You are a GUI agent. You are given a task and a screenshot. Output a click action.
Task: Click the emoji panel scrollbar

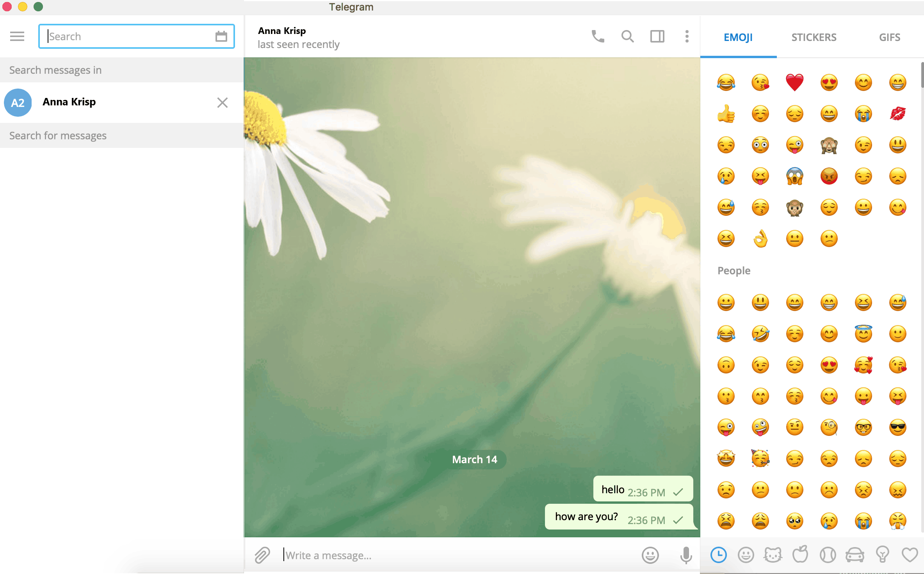(922, 74)
